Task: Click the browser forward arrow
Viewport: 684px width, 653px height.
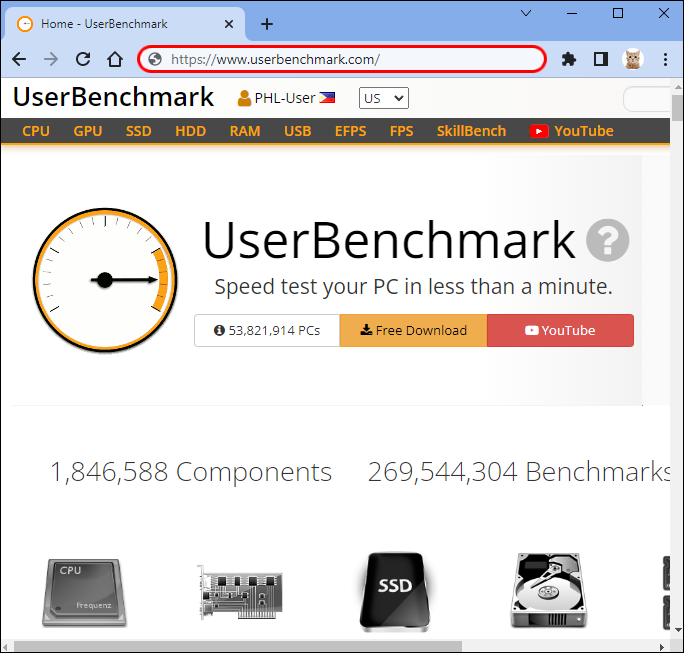Action: coord(51,59)
